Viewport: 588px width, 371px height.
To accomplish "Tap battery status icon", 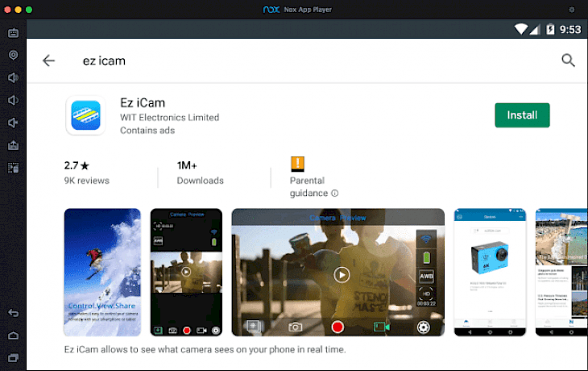I will click(550, 29).
